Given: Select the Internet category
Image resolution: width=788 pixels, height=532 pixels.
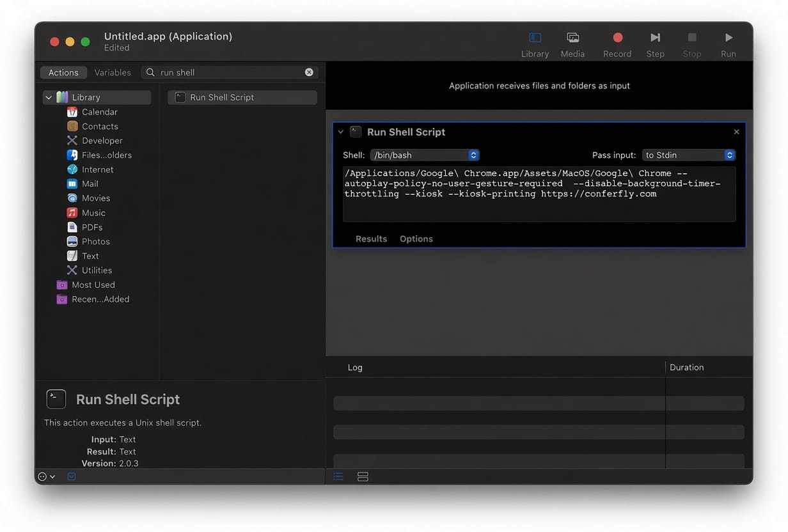Looking at the screenshot, I should (90, 169).
